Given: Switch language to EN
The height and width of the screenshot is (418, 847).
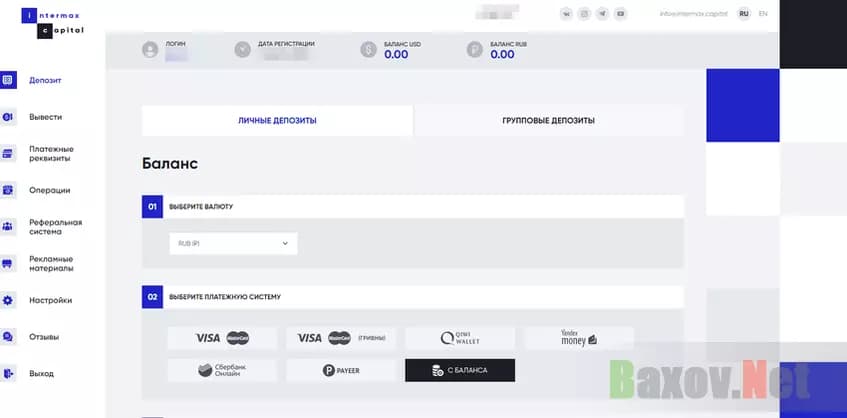Looking at the screenshot, I should point(763,14).
